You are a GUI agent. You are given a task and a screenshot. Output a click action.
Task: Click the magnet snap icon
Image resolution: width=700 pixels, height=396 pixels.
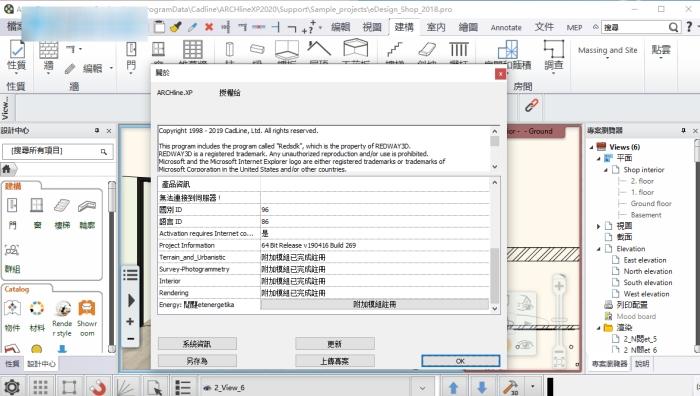pyautogui.click(x=97, y=387)
